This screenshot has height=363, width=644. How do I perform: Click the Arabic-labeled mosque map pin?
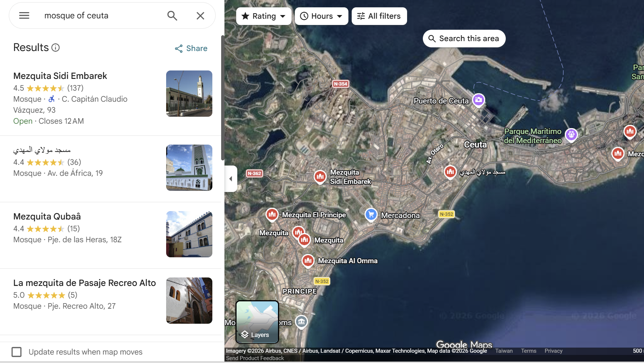pos(450,171)
